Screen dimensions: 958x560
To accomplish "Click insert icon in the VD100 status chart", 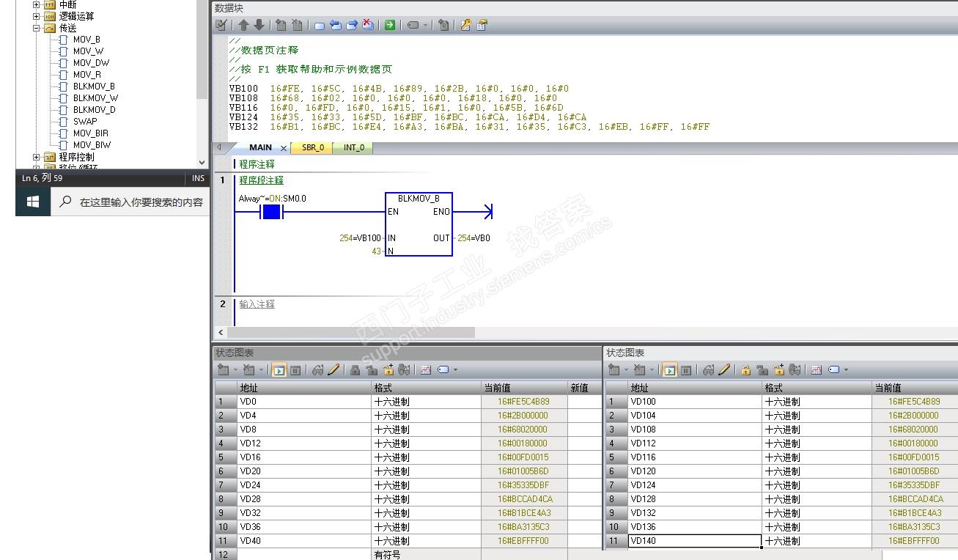I will coord(614,370).
